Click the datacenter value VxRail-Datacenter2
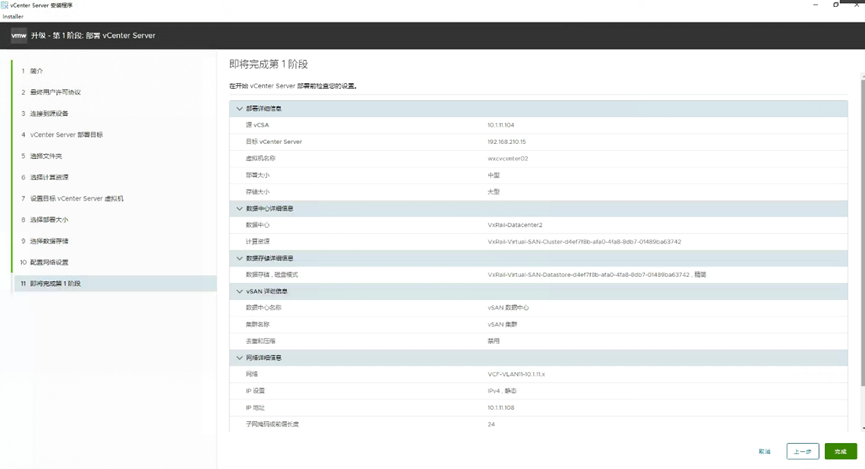This screenshot has height=469, width=865. pos(515,225)
